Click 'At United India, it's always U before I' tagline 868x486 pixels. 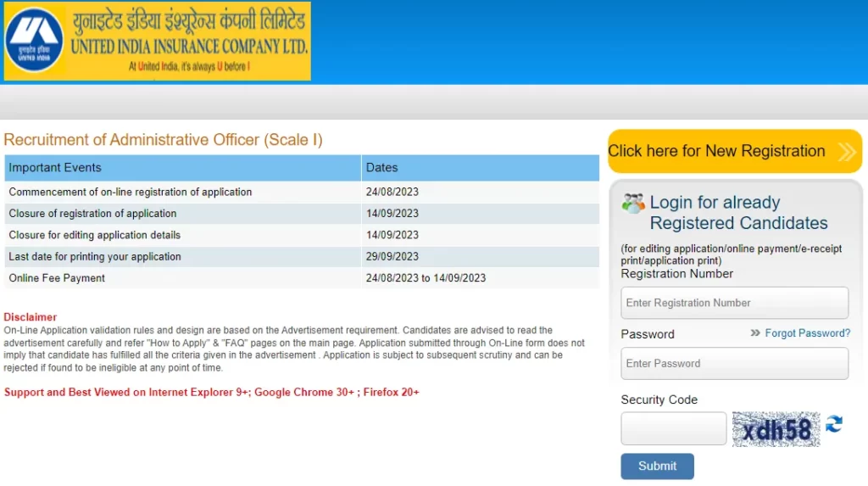click(x=189, y=66)
